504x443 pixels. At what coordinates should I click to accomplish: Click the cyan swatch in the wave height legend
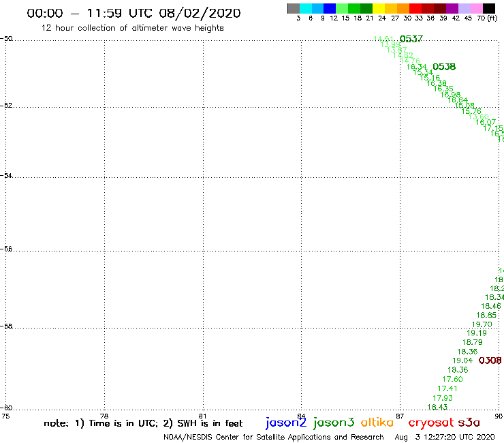pos(306,8)
